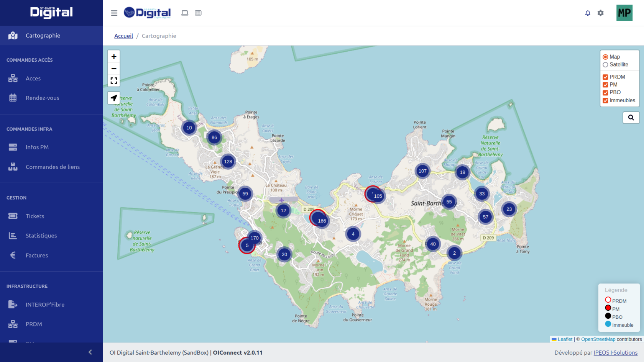Expand the map cluster labeled 166
The height and width of the screenshot is (362, 644).
(x=321, y=221)
